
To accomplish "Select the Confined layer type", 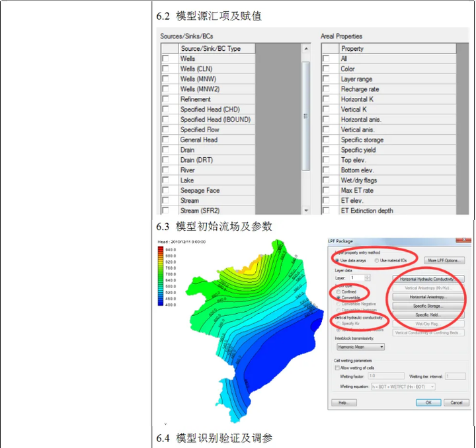I will (338, 291).
